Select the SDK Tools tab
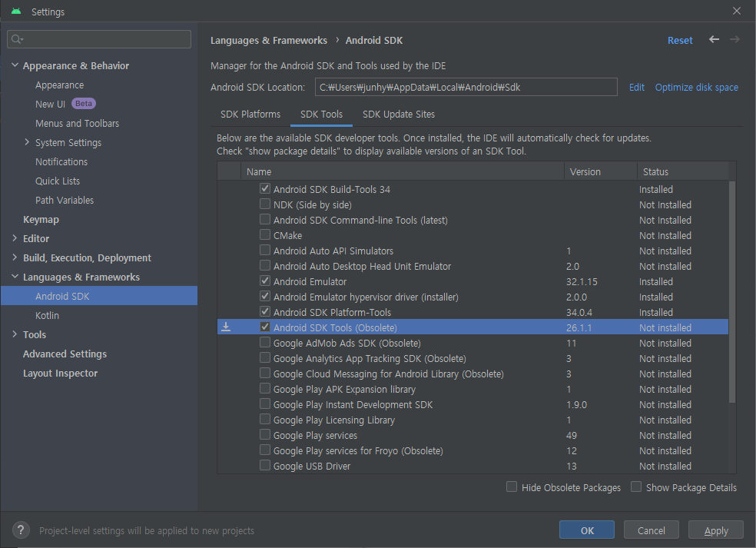 coord(322,115)
